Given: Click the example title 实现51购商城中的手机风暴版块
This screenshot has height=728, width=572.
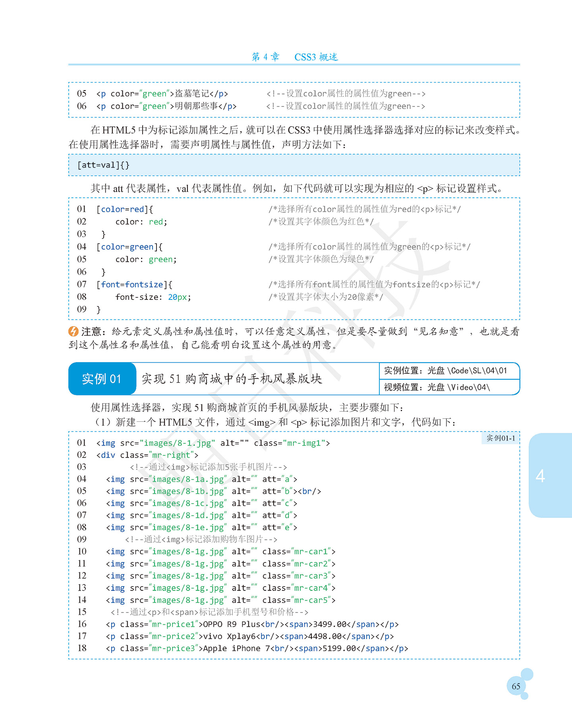Looking at the screenshot, I should 232,379.
